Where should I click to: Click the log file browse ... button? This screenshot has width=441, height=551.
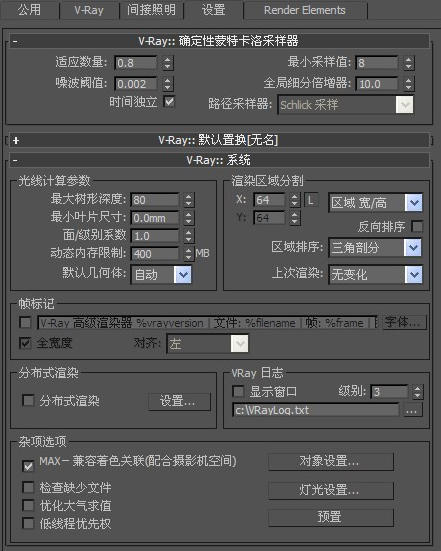click(x=412, y=410)
